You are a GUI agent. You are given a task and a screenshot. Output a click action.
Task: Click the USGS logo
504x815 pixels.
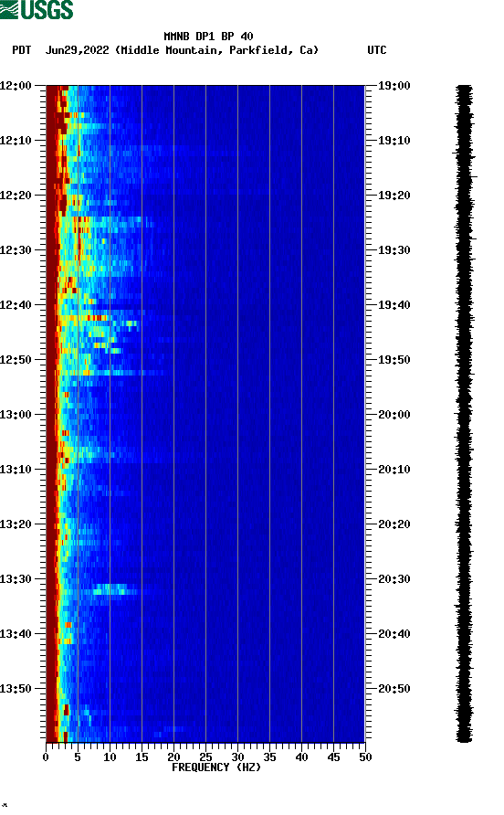click(x=37, y=9)
